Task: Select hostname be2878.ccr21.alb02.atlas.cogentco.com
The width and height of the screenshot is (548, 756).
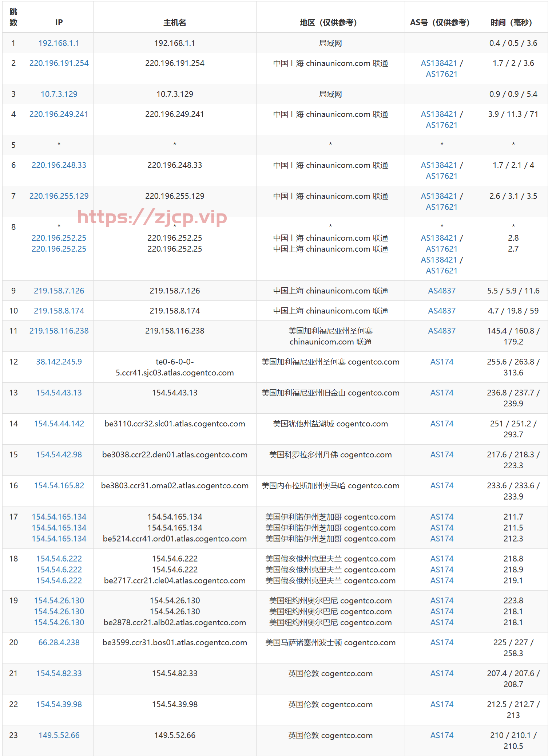Action: pyautogui.click(x=175, y=622)
